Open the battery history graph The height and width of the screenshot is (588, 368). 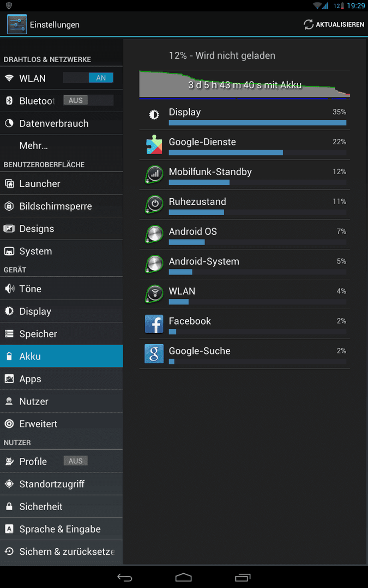(x=244, y=85)
